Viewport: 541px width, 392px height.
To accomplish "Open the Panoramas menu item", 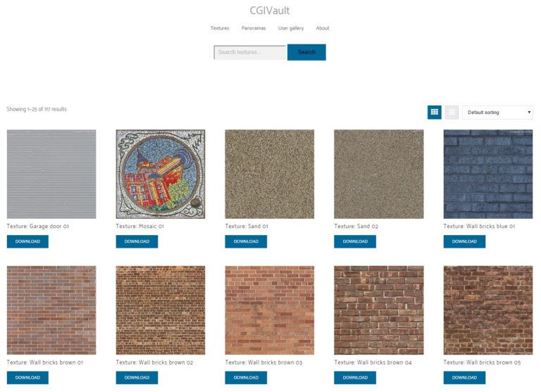I will point(254,28).
